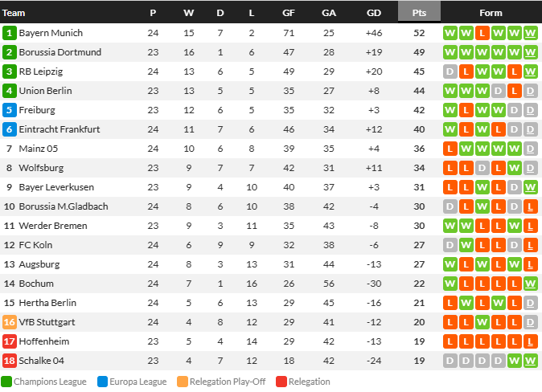
Task: Click Freiburg's blue position 5 badge
Action: tap(10, 110)
